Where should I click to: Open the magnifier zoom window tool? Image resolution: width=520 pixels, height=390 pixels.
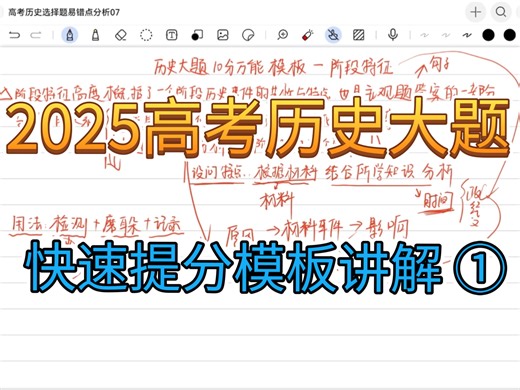click(x=283, y=35)
